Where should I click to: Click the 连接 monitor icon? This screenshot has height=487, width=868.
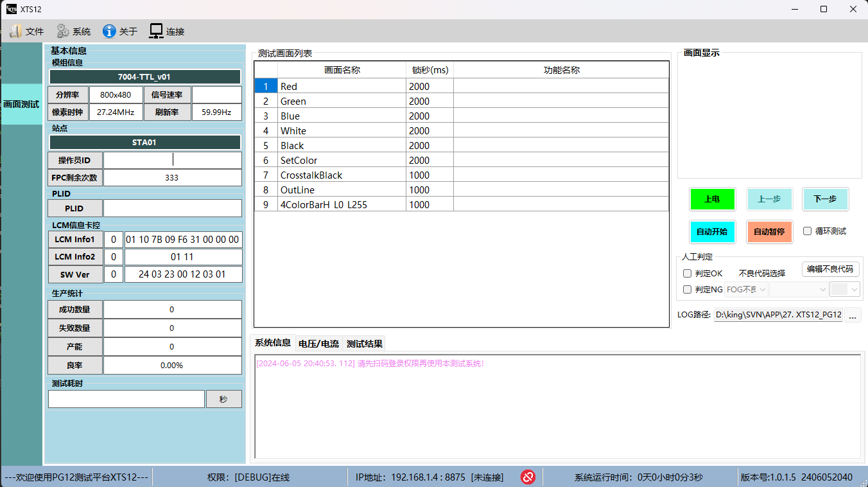[x=156, y=31]
